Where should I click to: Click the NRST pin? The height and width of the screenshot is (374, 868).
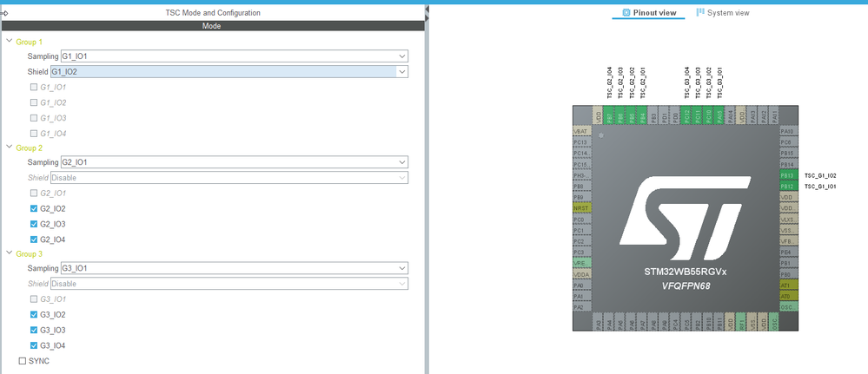pyautogui.click(x=582, y=208)
